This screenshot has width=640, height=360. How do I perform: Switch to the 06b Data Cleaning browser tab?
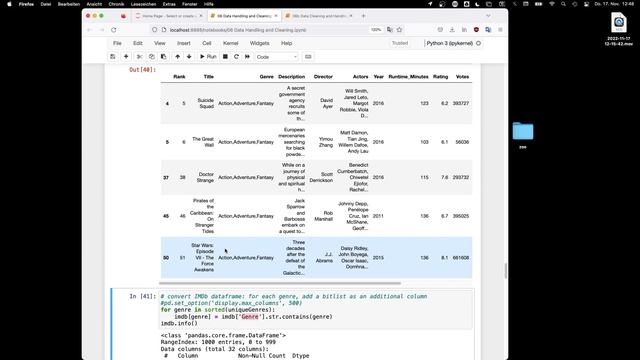(319, 16)
